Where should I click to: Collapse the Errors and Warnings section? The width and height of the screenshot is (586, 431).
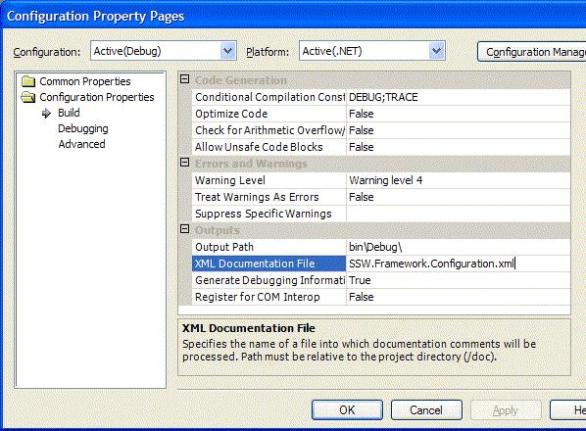185,163
